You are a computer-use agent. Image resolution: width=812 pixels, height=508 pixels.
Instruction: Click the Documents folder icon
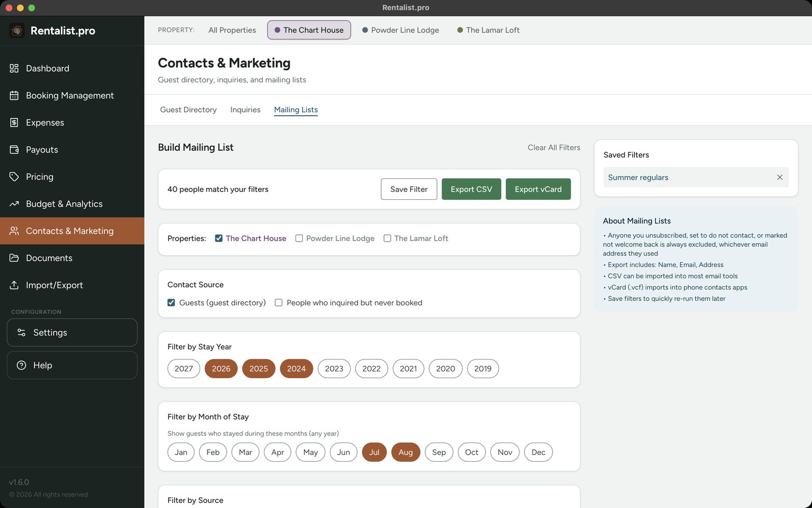pos(14,258)
